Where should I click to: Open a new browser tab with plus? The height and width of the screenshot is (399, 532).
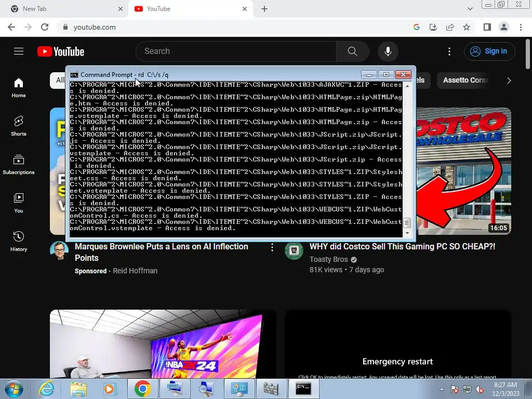point(264,9)
